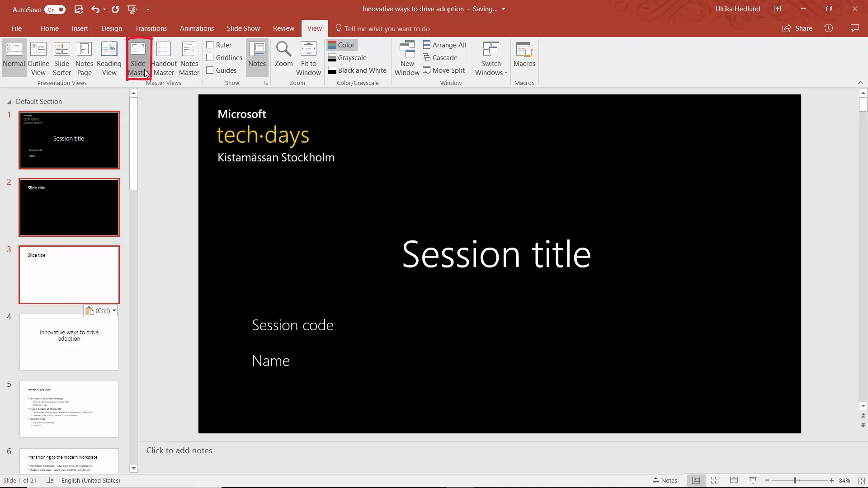Open Outline View
The image size is (868, 488).
point(38,58)
